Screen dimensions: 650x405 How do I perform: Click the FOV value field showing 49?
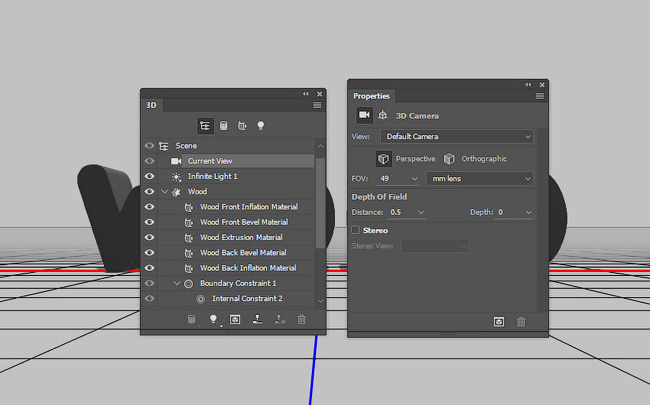pos(394,179)
